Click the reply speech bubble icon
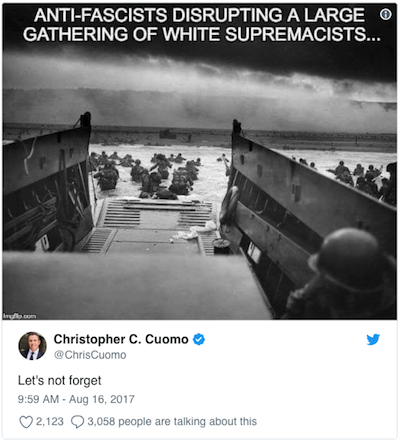400x441 pixels. [77, 422]
